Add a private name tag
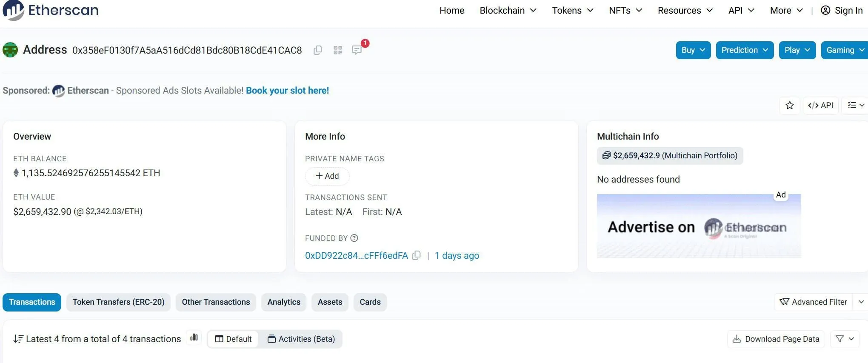The height and width of the screenshot is (363, 868). pyautogui.click(x=327, y=176)
